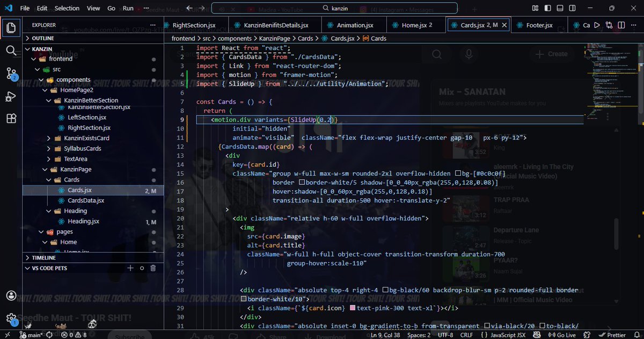Screen dimensions: 644x339
Task: Click the panda pet
Action: pos(92,324)
